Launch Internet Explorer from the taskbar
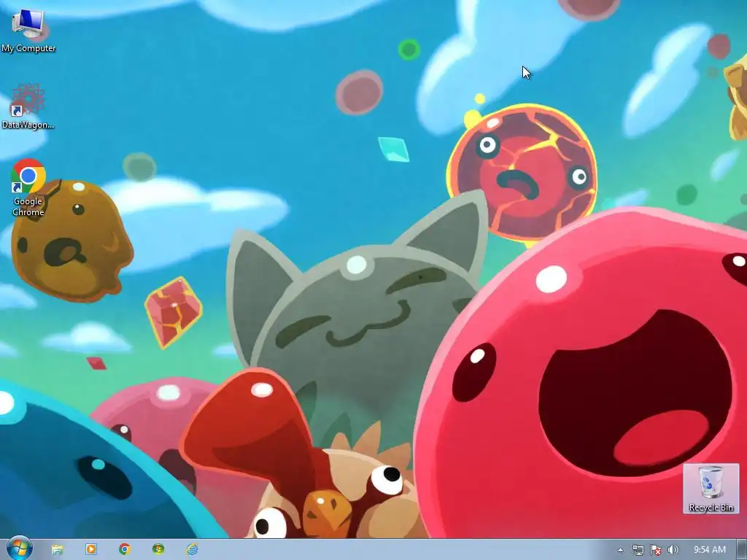747x560 pixels. pyautogui.click(x=192, y=550)
